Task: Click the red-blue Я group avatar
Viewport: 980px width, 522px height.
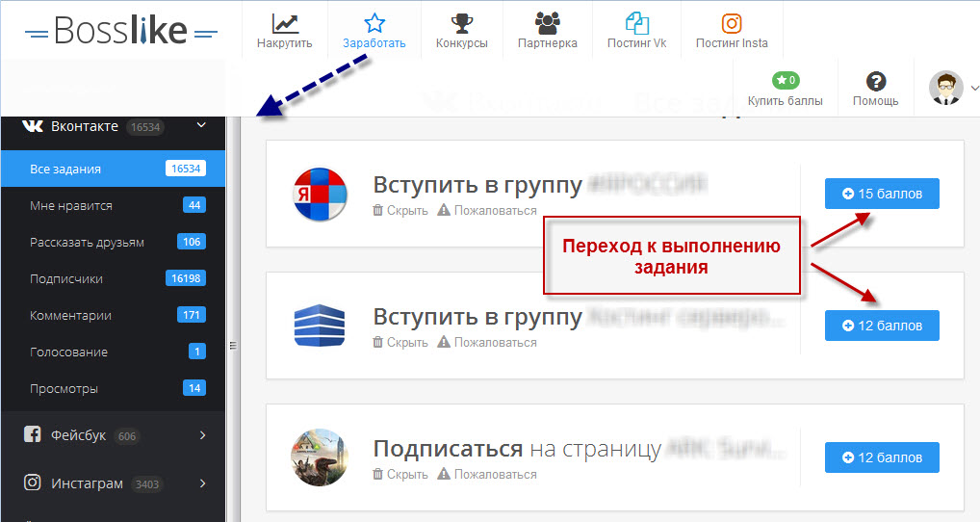Action: tap(320, 194)
